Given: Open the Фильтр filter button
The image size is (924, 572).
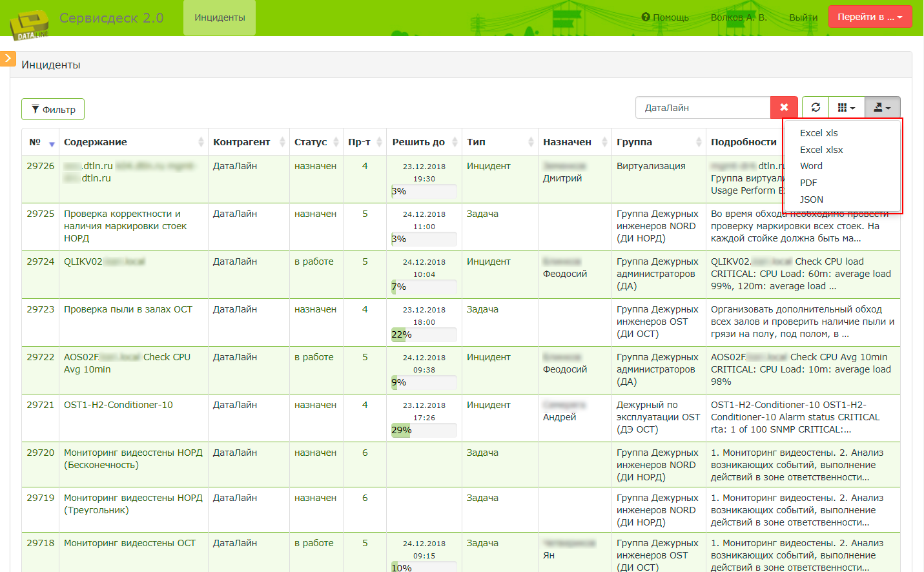Looking at the screenshot, I should pos(53,109).
